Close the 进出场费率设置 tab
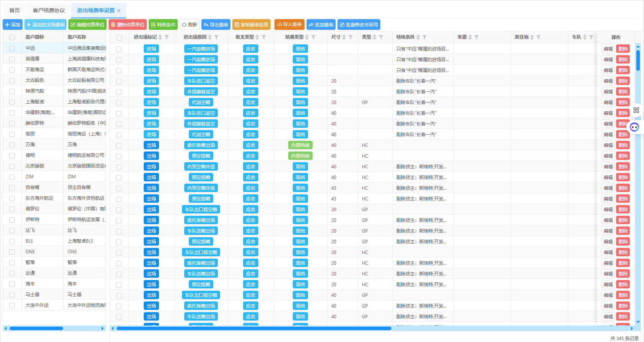 pos(119,11)
